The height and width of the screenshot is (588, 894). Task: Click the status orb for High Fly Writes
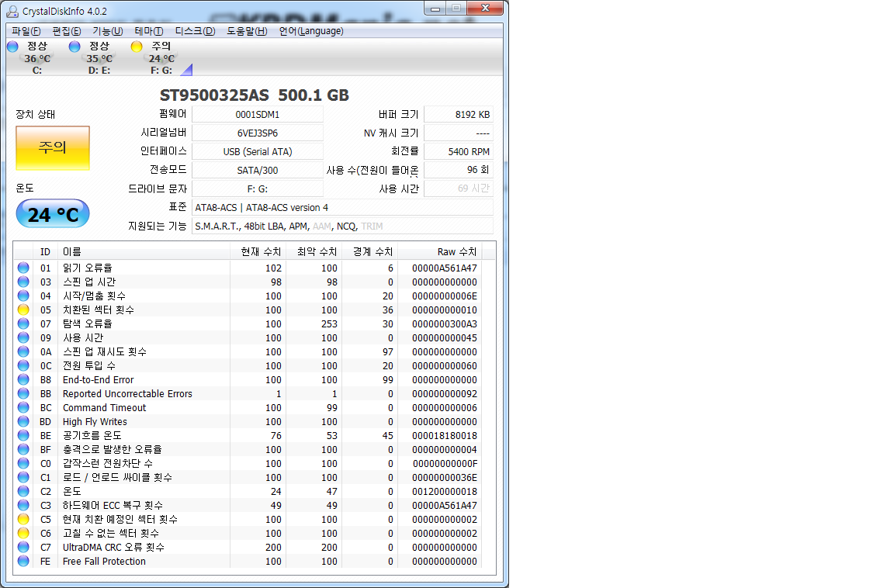23,422
